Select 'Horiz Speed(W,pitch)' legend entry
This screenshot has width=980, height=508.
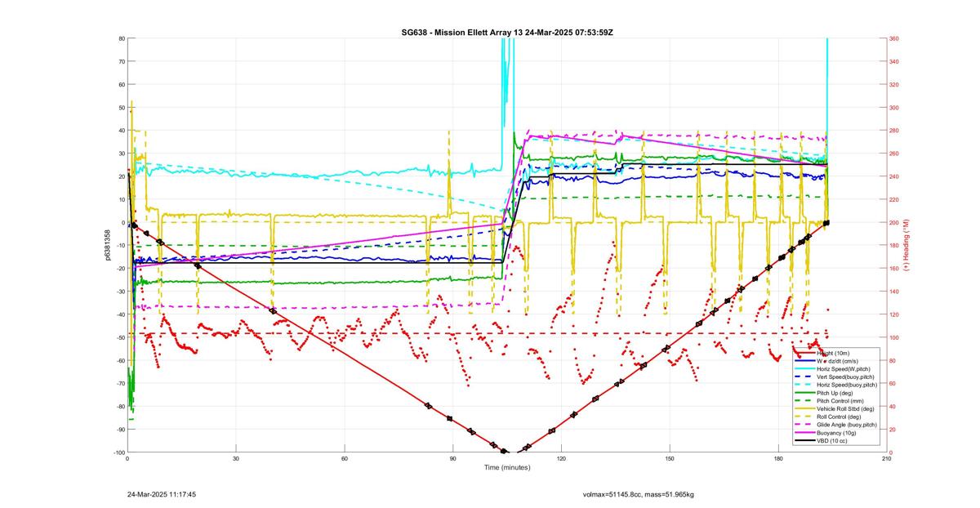click(844, 368)
